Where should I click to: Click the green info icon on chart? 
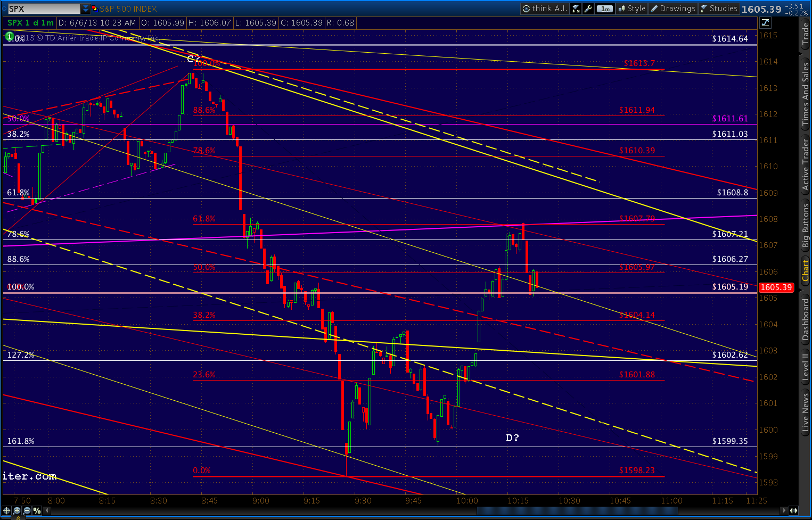(10, 37)
